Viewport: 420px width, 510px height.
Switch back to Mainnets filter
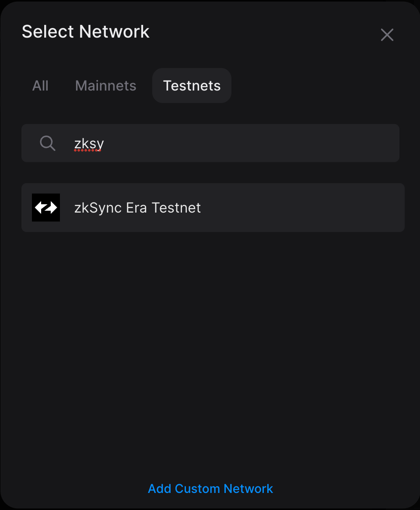[105, 85]
